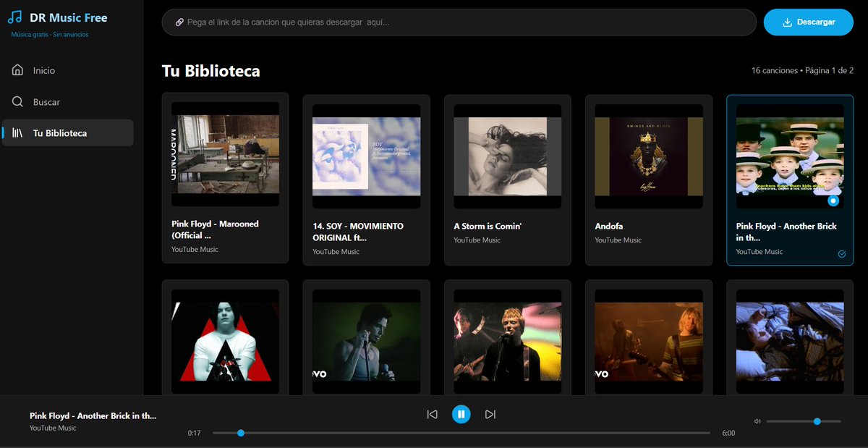This screenshot has height=448, width=868.
Task: Open Buscar search page
Action: click(x=67, y=102)
